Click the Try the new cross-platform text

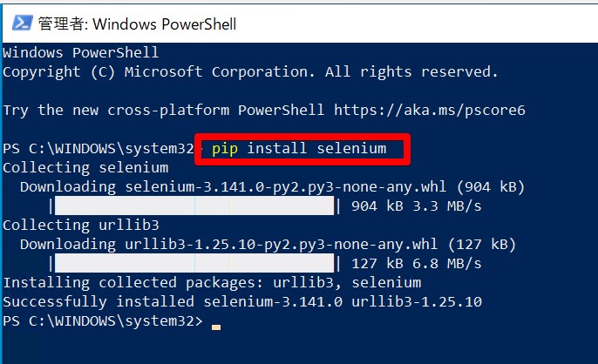click(116, 111)
